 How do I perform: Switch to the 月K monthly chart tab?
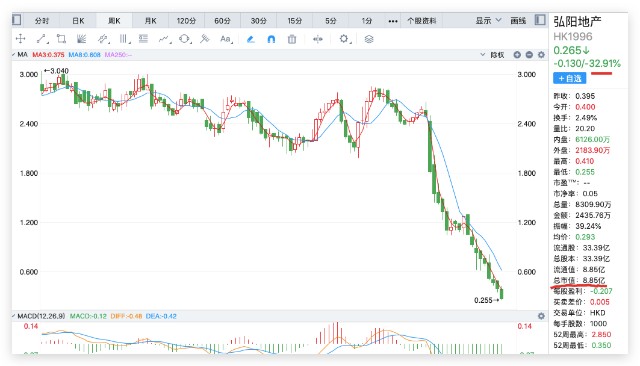(150, 20)
